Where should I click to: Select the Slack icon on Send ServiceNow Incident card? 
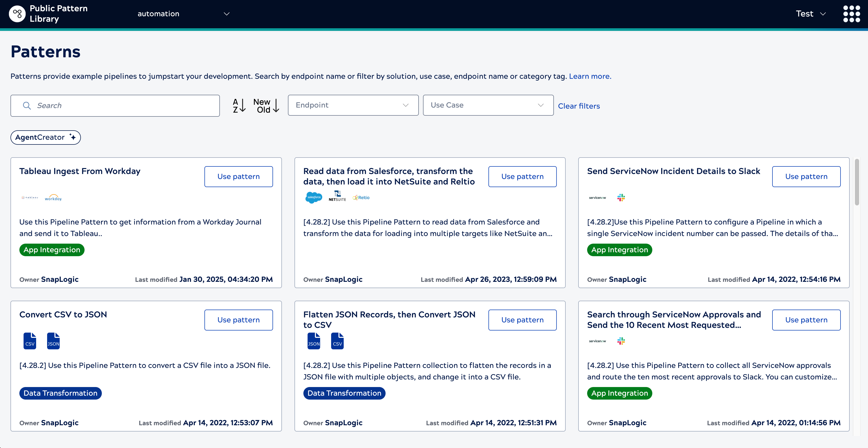pyautogui.click(x=621, y=197)
